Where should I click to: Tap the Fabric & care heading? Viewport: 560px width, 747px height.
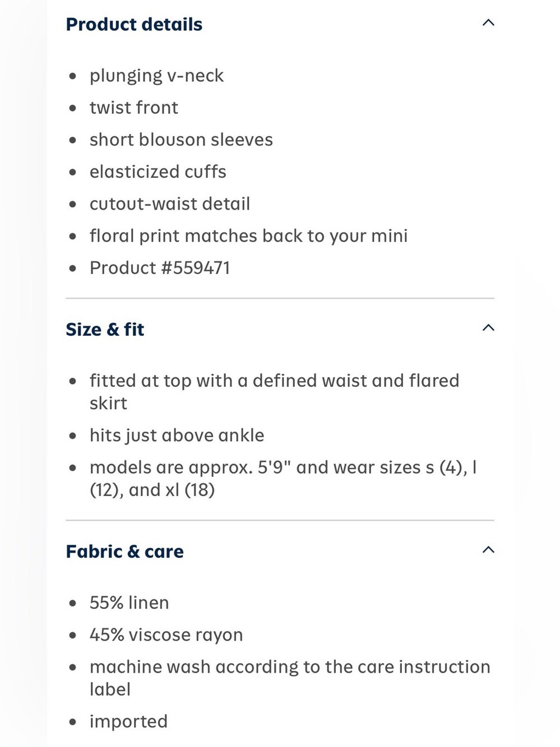pos(124,551)
